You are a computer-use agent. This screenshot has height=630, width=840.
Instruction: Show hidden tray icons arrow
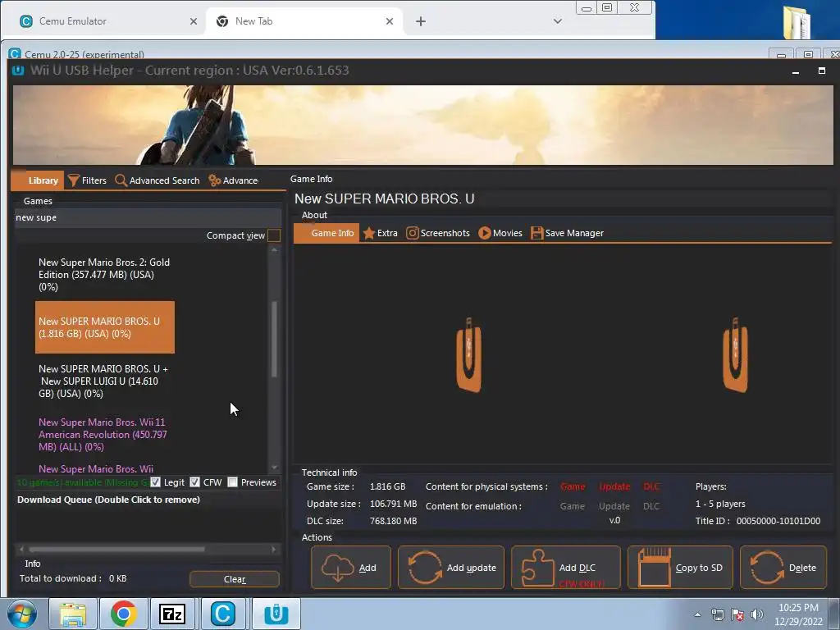pos(697,615)
